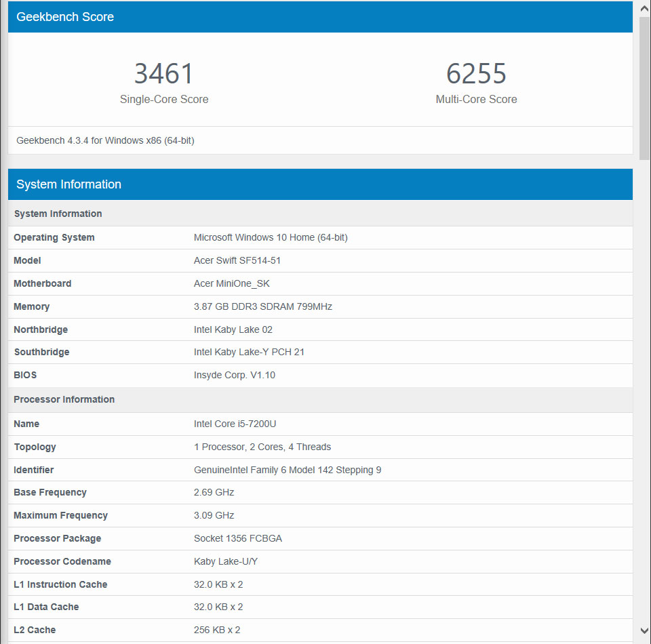Screen dimensions: 651x644
Task: Select Acer Swift SF514-51 model value
Action: pyautogui.click(x=237, y=260)
